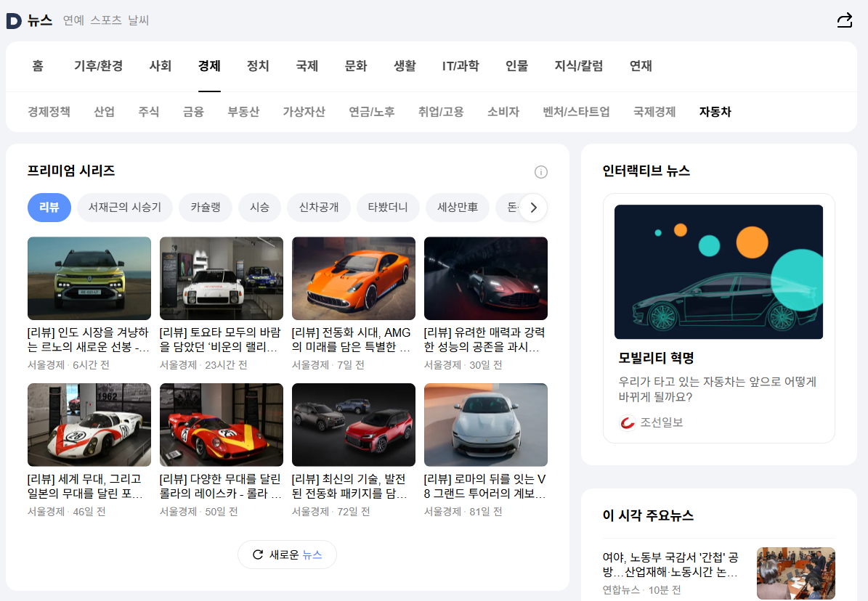Viewport: 868px width, 601px height.
Task: Open 날씨 link in header
Action: pos(139,20)
